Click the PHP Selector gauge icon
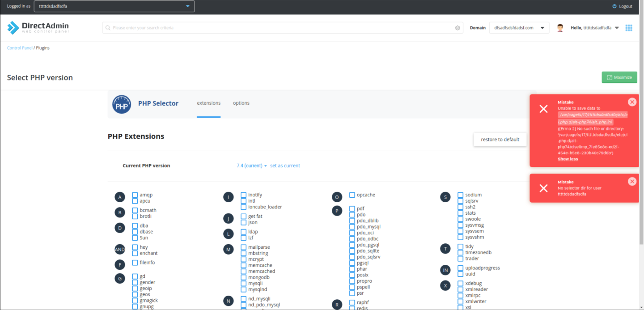Viewport: 644px width, 310px height. coord(121,104)
